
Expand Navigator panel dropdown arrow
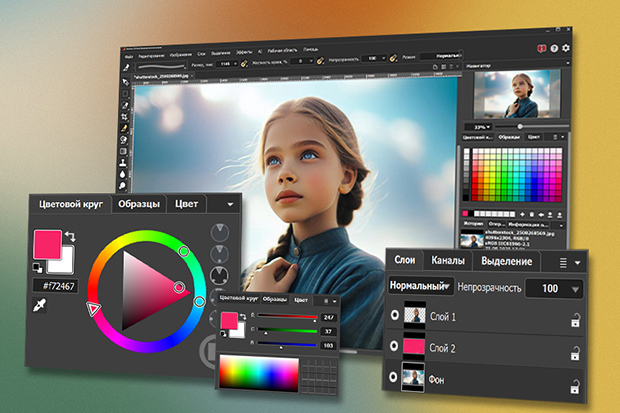click(568, 63)
